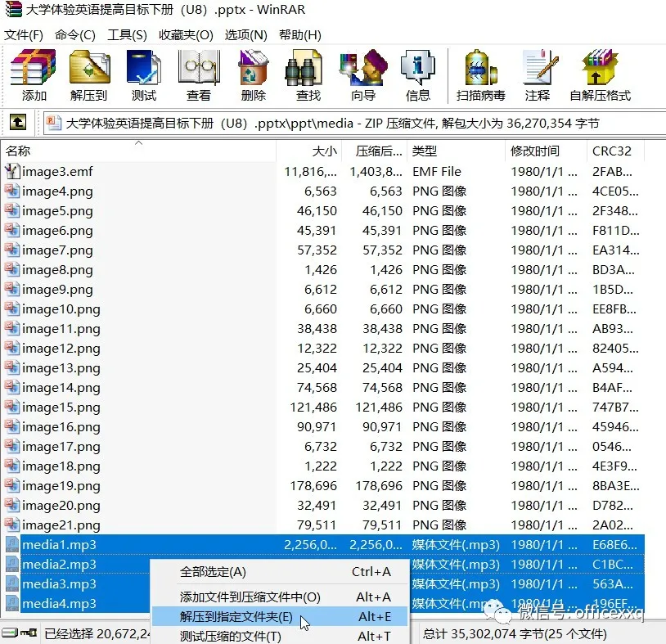
Task: Click the drive icon in the status bar
Action: point(9,633)
